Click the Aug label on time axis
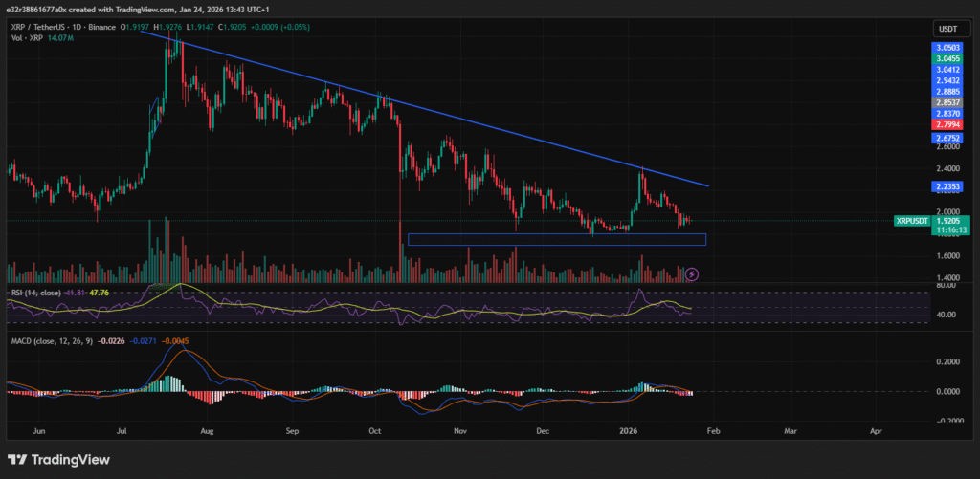 (x=207, y=432)
